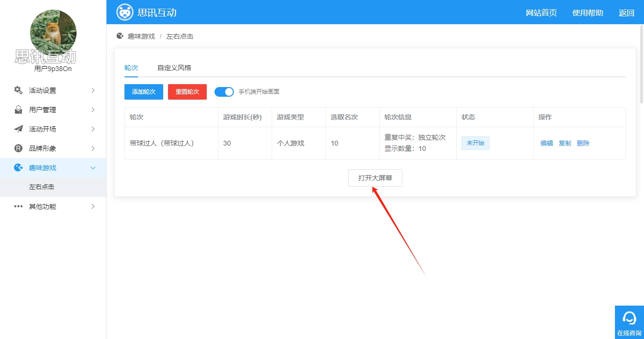Toggle the 手机端开始画面 switch

click(x=224, y=92)
